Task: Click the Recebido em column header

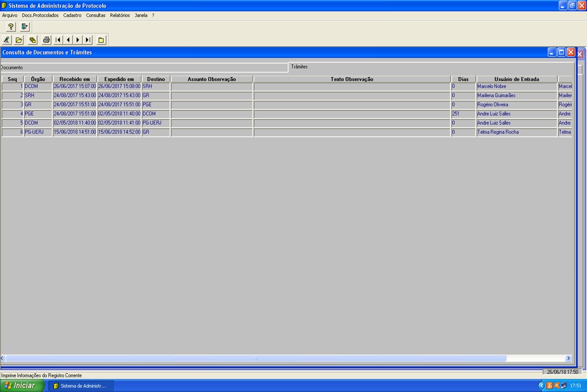Action: (75, 79)
